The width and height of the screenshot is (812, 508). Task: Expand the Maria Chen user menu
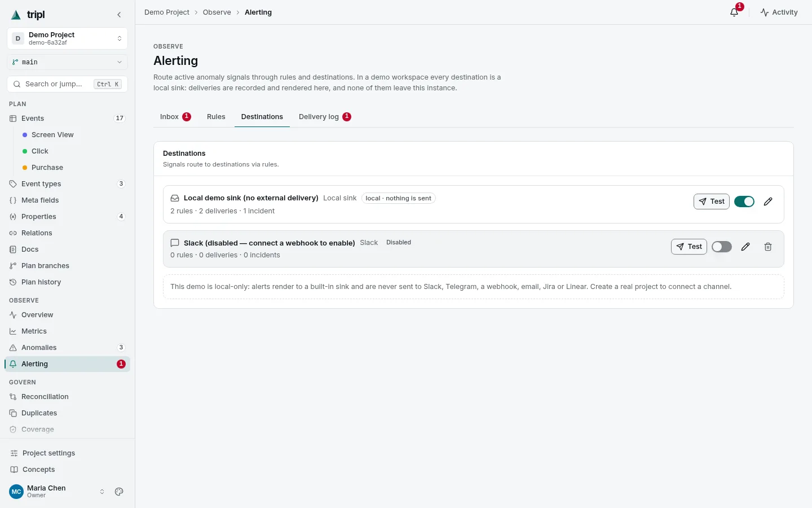point(57,492)
